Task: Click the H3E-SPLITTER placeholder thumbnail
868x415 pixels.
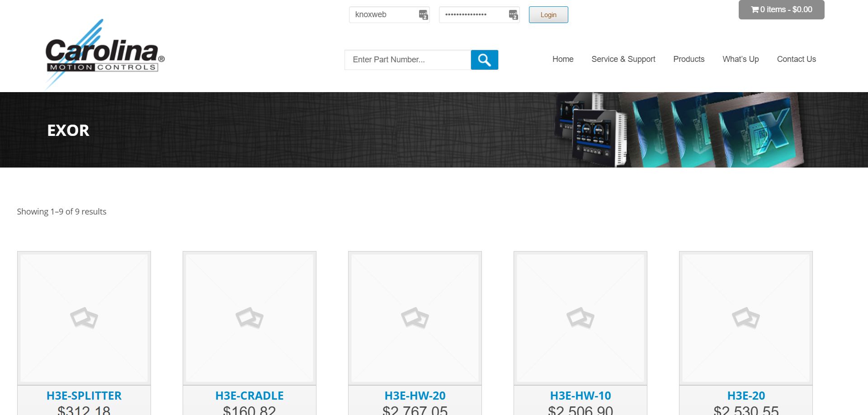Action: tap(84, 318)
